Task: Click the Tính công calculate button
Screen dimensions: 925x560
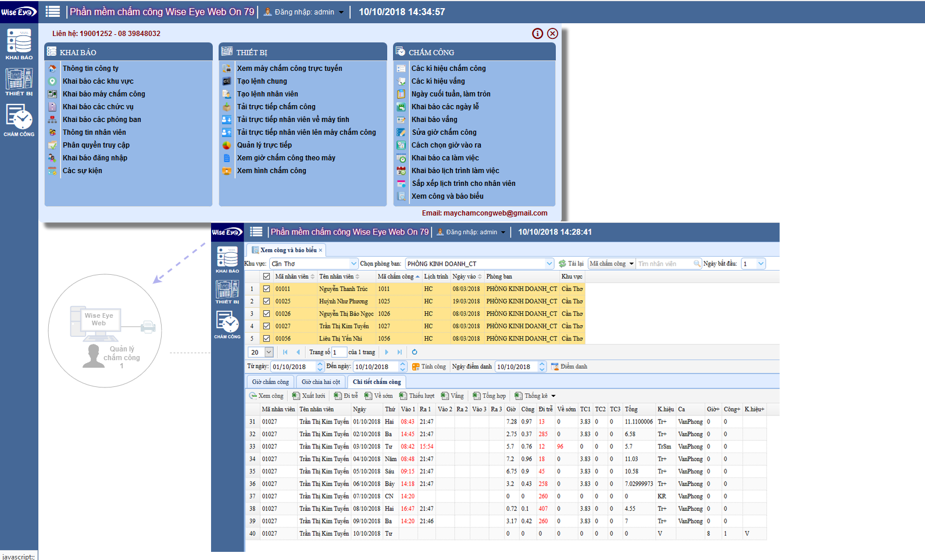Action: coord(429,367)
